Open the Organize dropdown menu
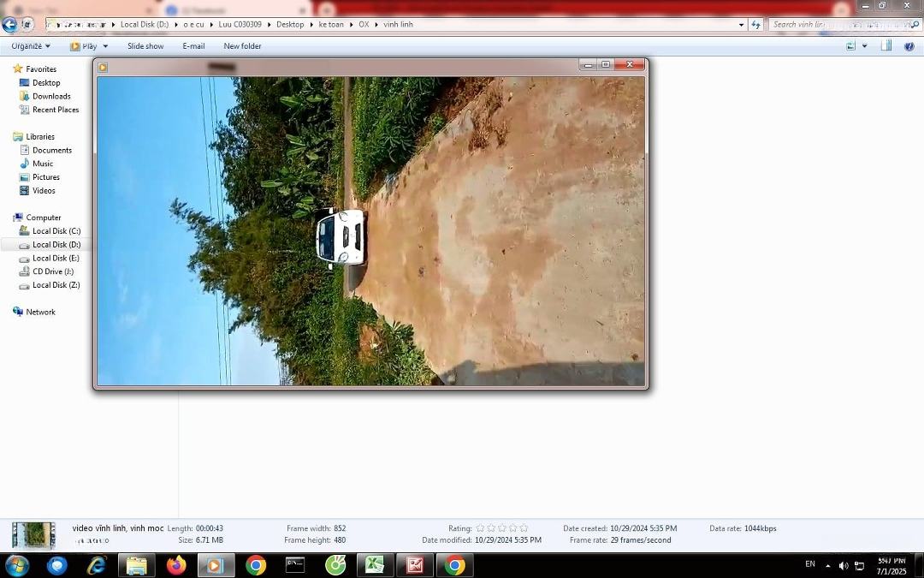This screenshot has width=924, height=578. point(31,46)
